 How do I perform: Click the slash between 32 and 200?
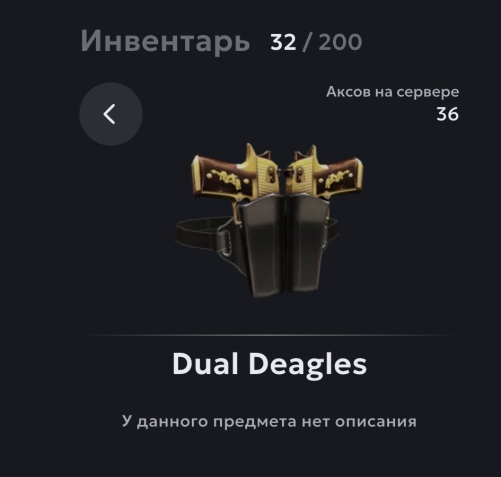[x=307, y=42]
